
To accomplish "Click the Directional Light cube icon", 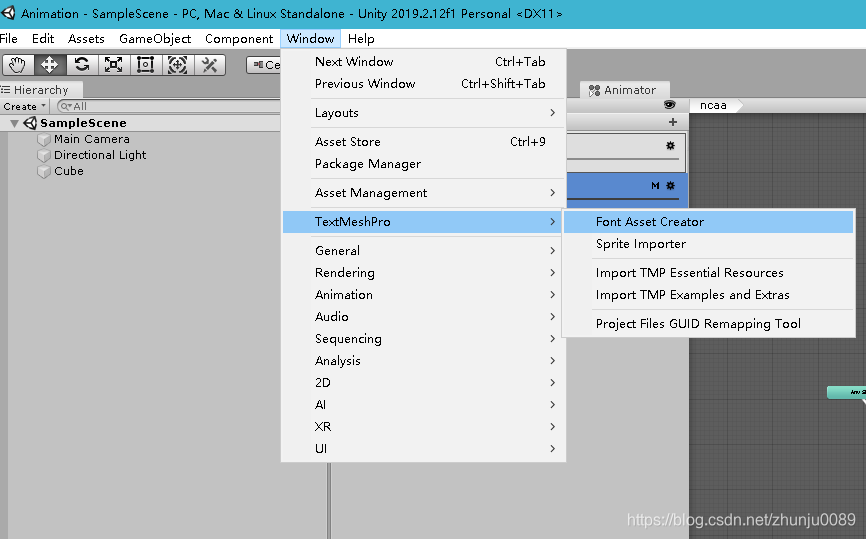I will click(44, 155).
